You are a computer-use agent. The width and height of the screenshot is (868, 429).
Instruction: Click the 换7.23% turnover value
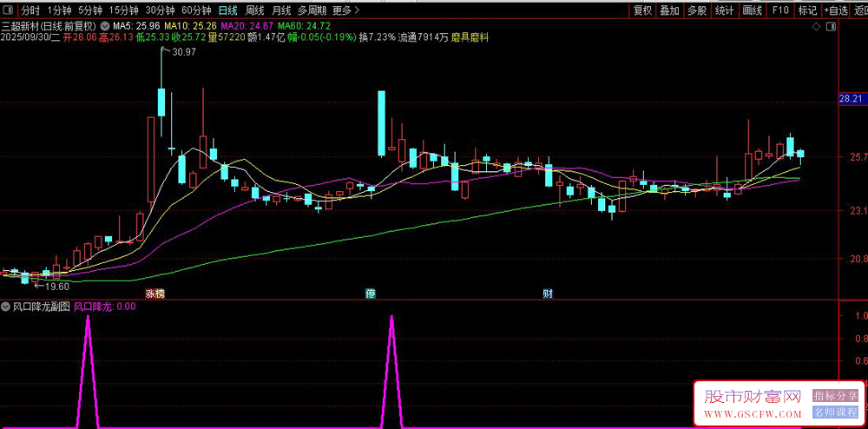[377, 37]
